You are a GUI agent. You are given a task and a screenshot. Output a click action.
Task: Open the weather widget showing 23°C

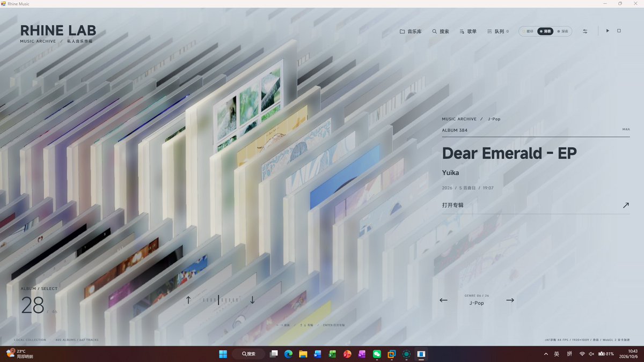pyautogui.click(x=19, y=353)
